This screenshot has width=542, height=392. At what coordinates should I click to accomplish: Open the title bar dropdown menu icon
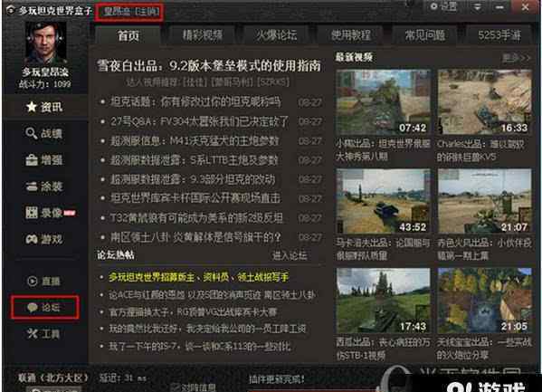click(478, 7)
